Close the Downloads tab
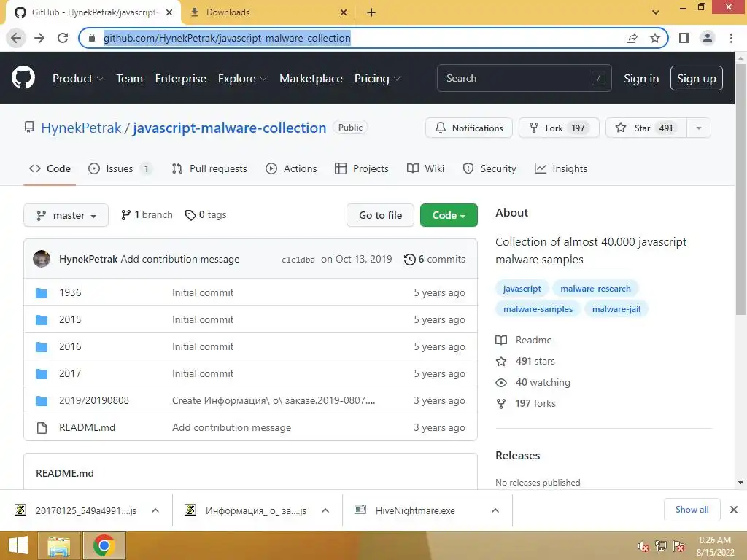Screen dimensions: 747x560 [x=344, y=12]
